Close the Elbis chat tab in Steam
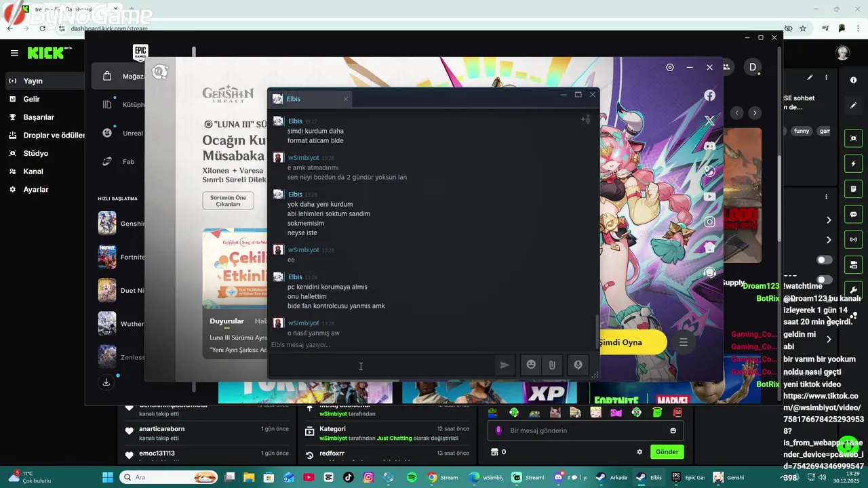Screen dimensions: 868x488 pos(345,99)
